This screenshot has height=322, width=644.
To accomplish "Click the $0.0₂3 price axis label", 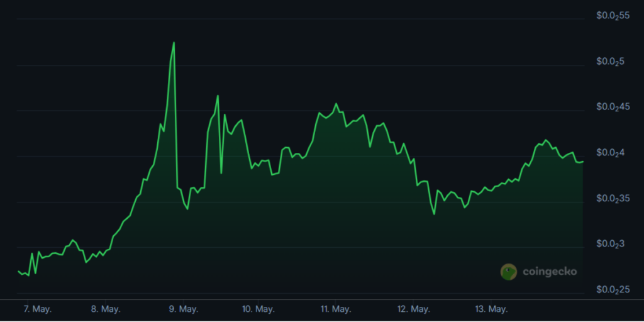I will pos(610,245).
